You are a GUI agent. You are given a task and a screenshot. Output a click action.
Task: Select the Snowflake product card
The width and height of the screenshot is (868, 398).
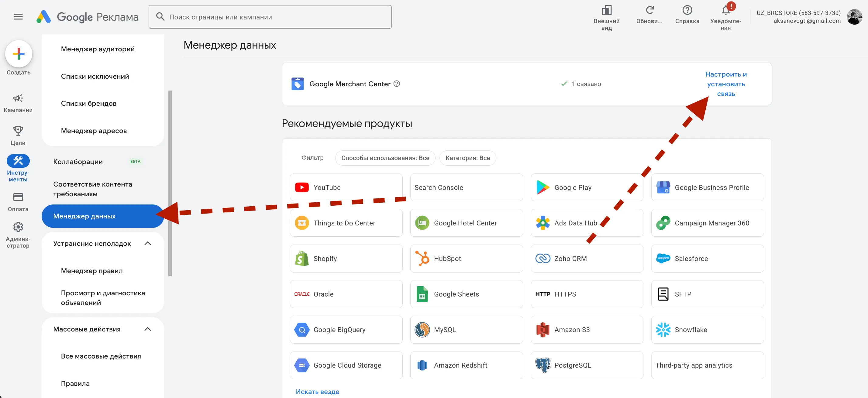(707, 330)
